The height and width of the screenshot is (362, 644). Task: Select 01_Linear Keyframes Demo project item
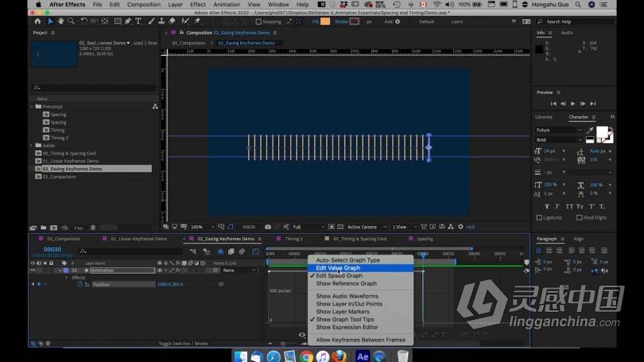coord(71,161)
